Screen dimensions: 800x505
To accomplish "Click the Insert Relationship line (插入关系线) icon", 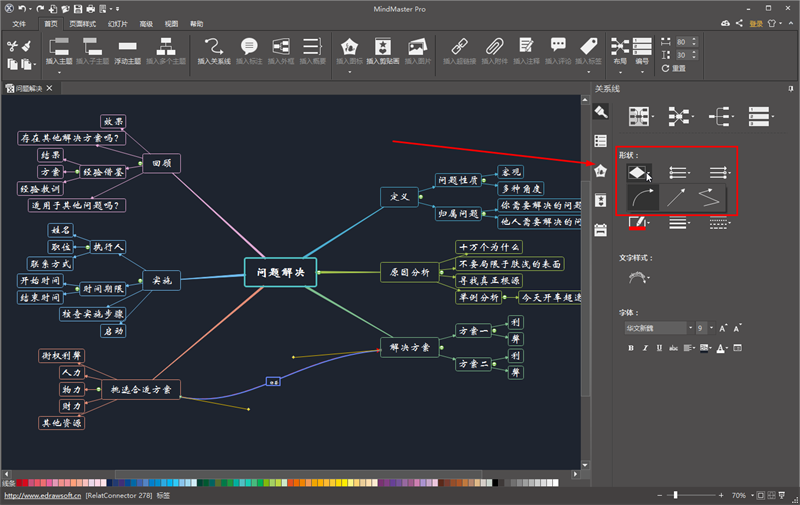I will pyautogui.click(x=213, y=47).
